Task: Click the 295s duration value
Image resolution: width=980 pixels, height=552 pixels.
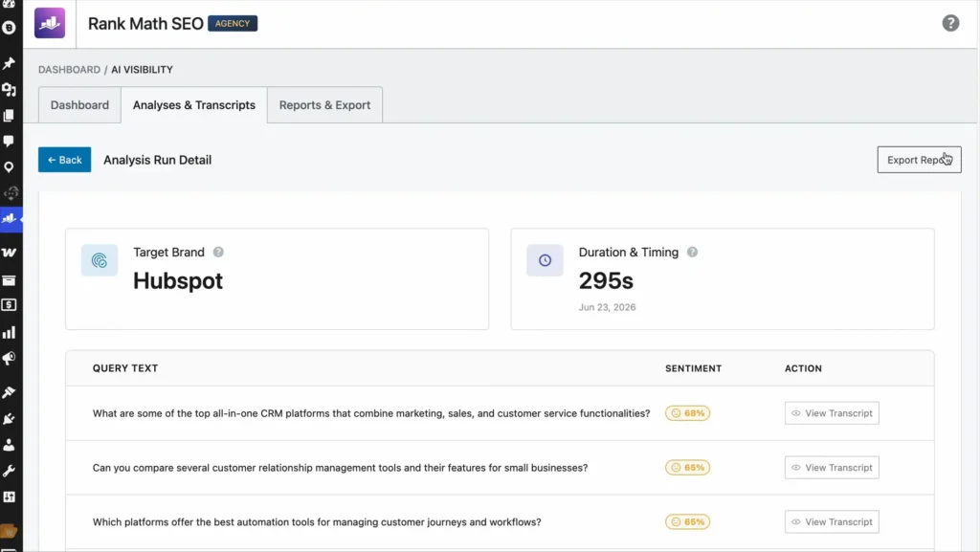Action: click(x=606, y=281)
